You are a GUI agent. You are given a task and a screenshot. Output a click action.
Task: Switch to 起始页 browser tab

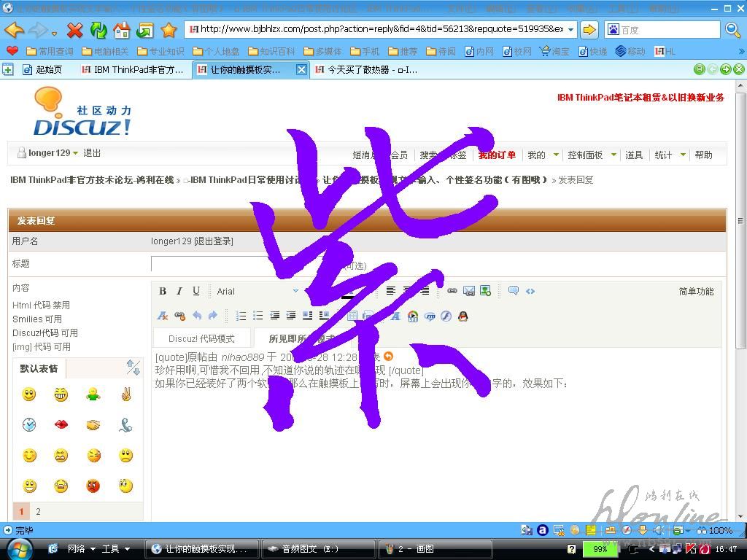43,70
